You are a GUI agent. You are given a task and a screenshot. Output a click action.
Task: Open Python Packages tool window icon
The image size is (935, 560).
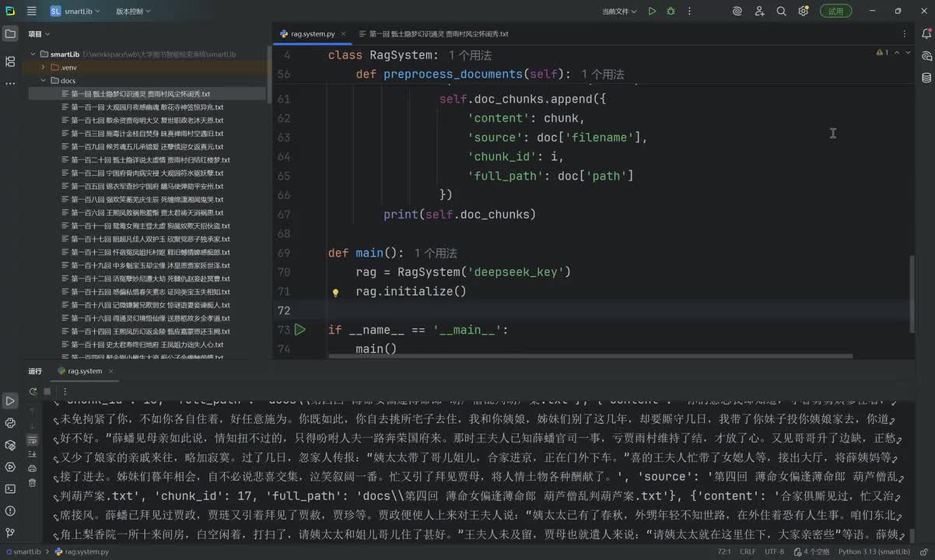click(x=10, y=445)
